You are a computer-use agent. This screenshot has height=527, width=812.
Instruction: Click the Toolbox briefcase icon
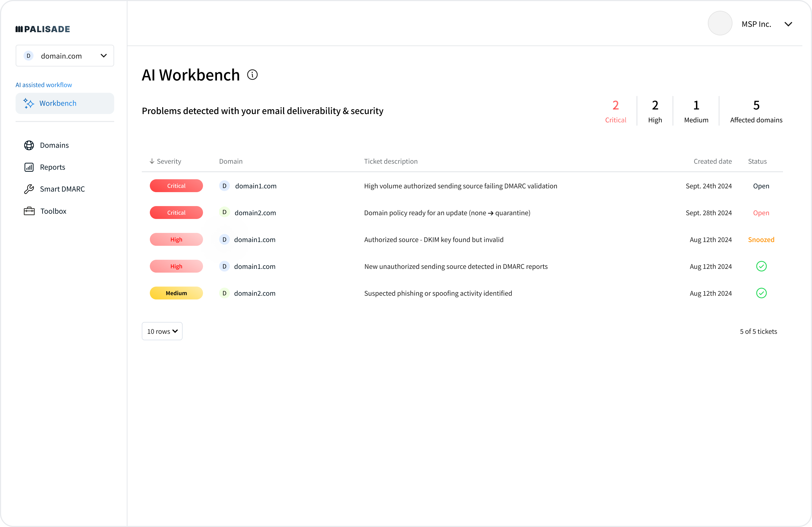click(x=29, y=211)
